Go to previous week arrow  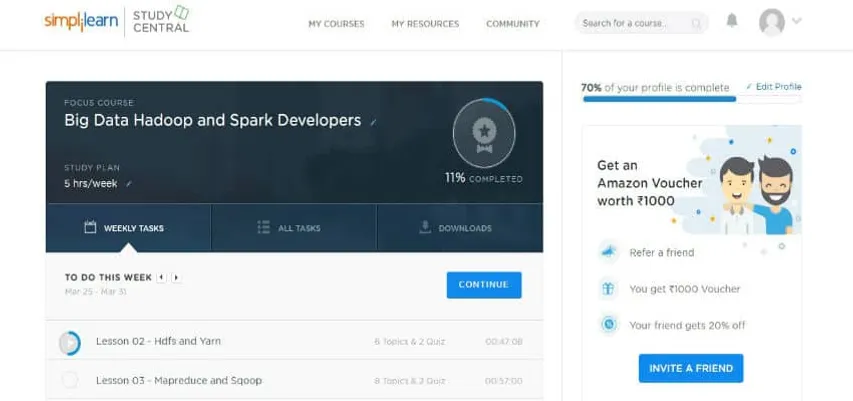coord(162,277)
